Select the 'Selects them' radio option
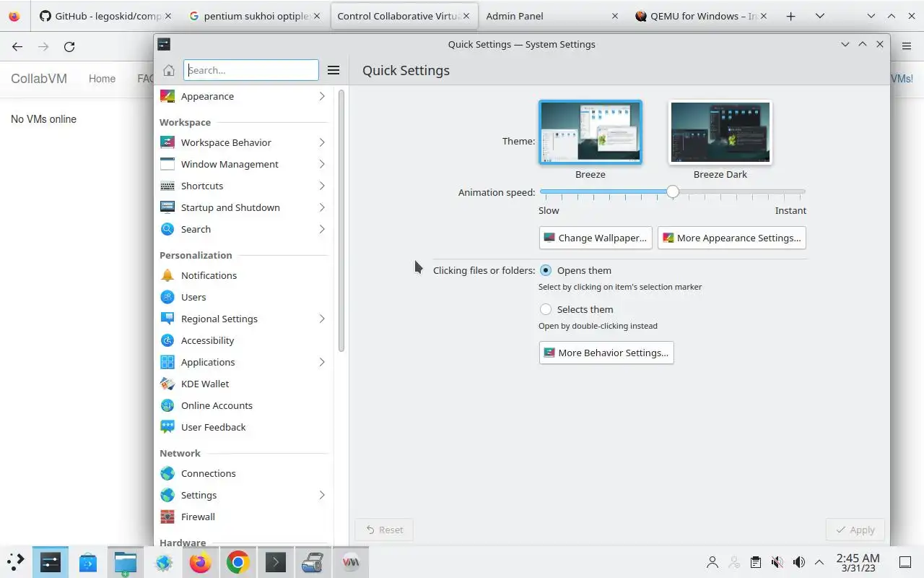This screenshot has width=924, height=578. coord(546,309)
